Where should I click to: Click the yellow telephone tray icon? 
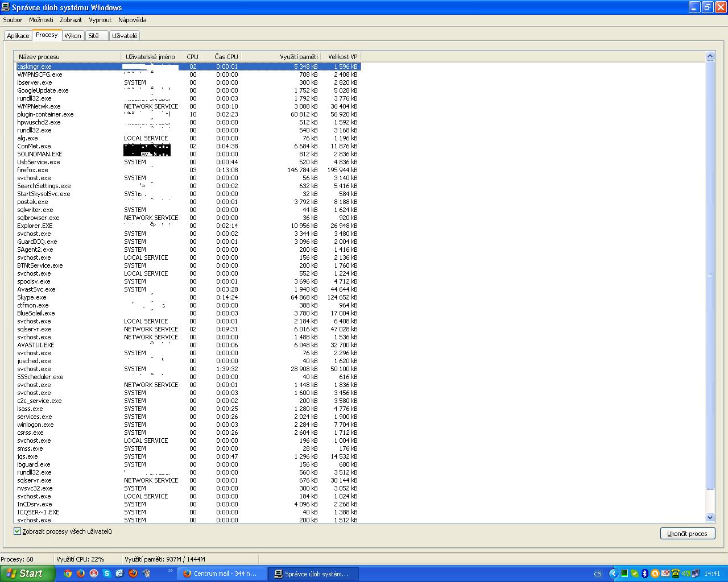676,573
